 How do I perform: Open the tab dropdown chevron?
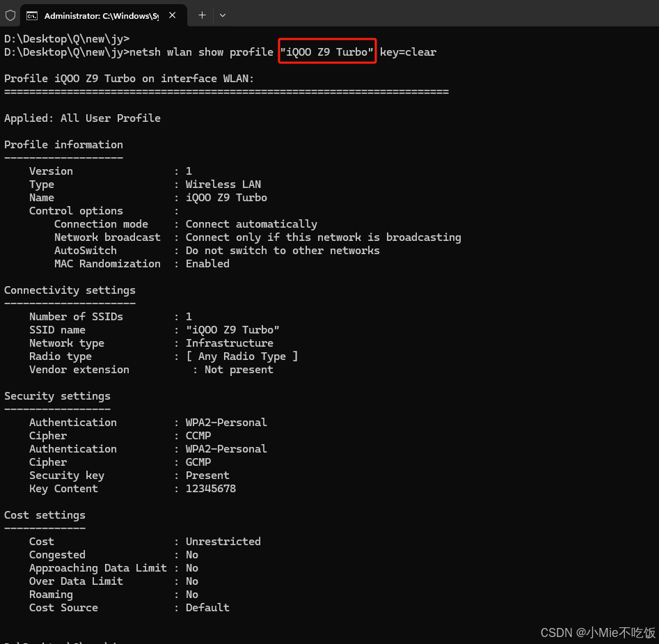(x=221, y=15)
